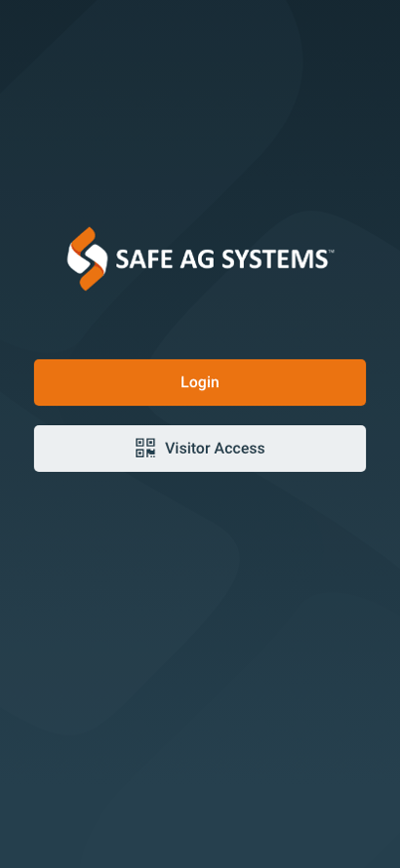Open the Login screen with the orange button
Viewport: 400px width, 868px height.
(x=200, y=382)
